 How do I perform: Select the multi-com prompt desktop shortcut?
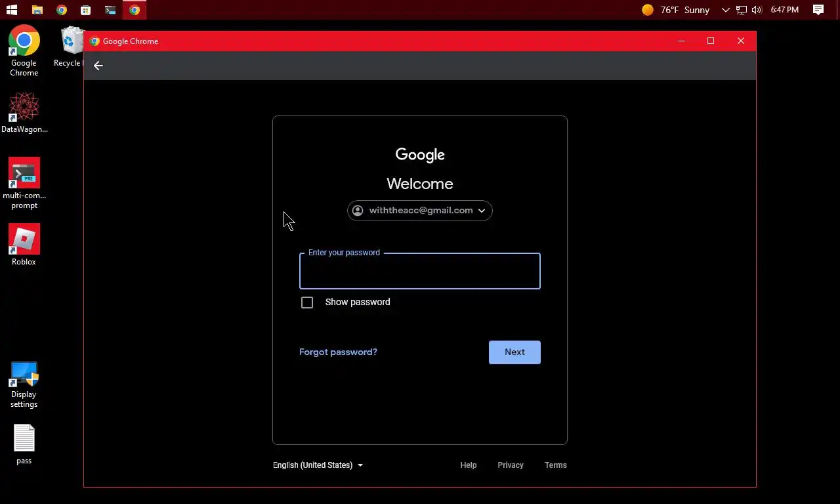(x=24, y=183)
